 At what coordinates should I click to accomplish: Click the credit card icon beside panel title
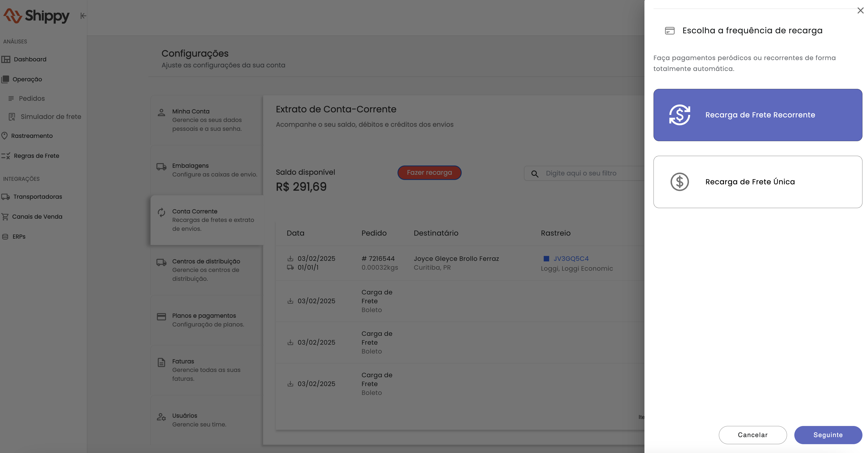[x=669, y=31]
